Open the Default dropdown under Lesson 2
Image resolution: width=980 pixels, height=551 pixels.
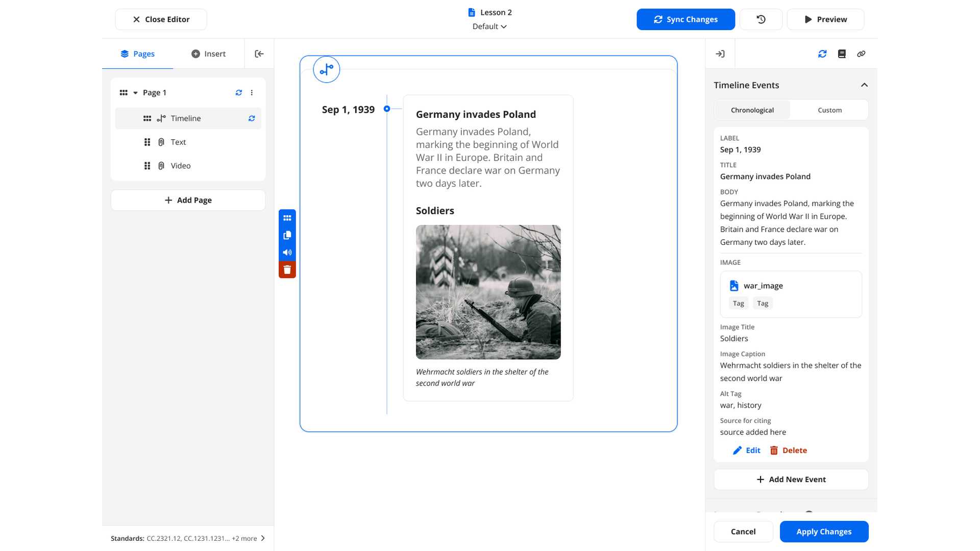489,27
